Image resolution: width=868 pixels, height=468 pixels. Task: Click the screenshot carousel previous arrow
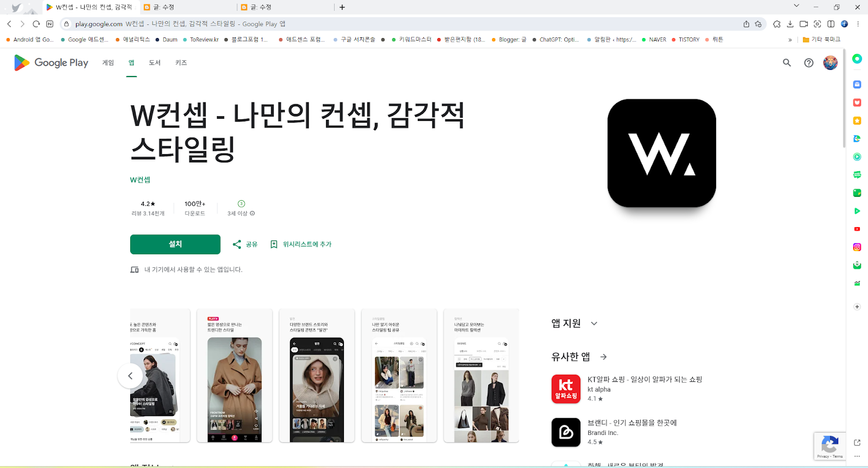coord(130,376)
